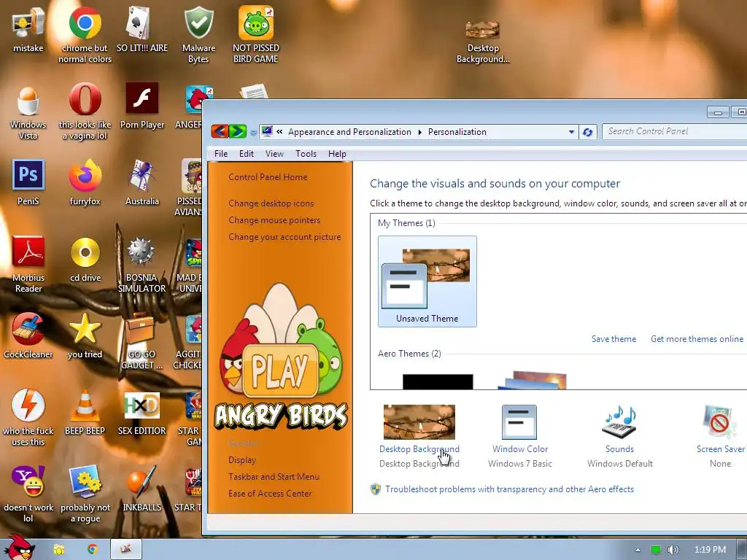This screenshot has width=747, height=560.
Task: Click 'Change mouse pointers' link
Action: click(x=274, y=220)
